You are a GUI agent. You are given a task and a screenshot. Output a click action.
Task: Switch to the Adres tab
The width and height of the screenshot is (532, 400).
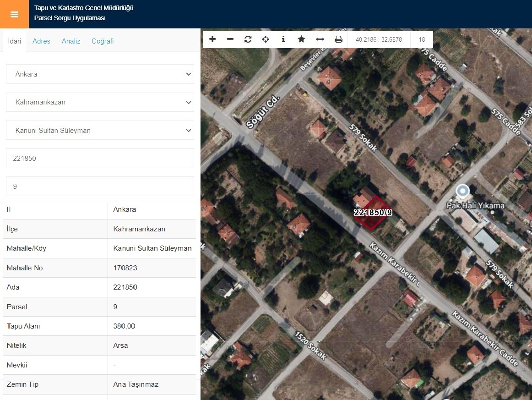coord(41,41)
